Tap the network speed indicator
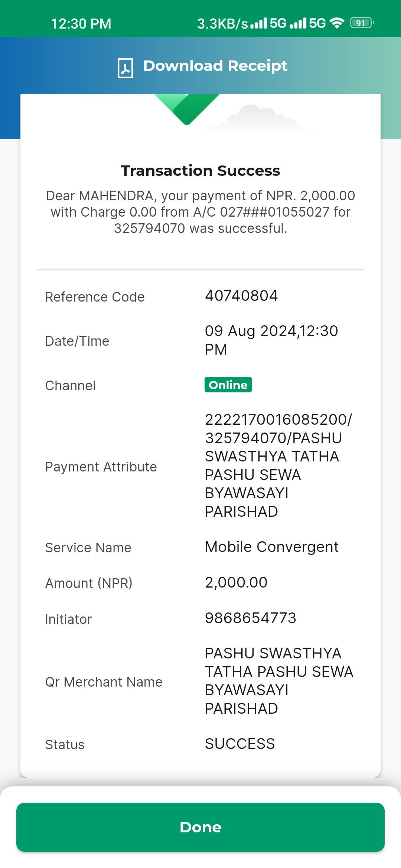The image size is (401, 868). pos(222,24)
